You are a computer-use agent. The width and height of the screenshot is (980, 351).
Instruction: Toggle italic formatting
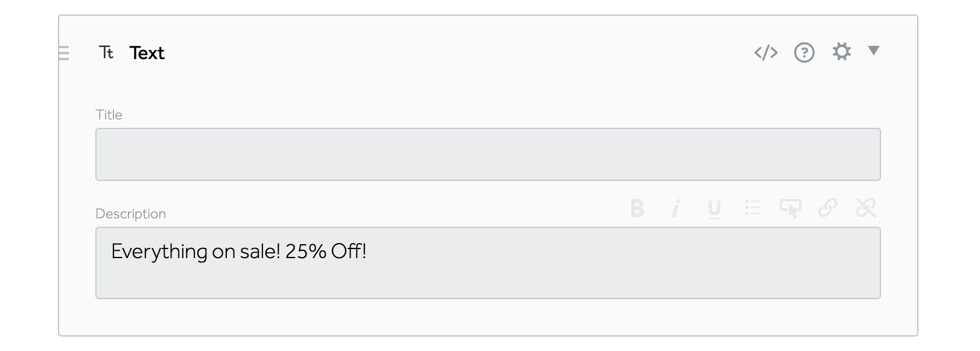click(x=676, y=209)
